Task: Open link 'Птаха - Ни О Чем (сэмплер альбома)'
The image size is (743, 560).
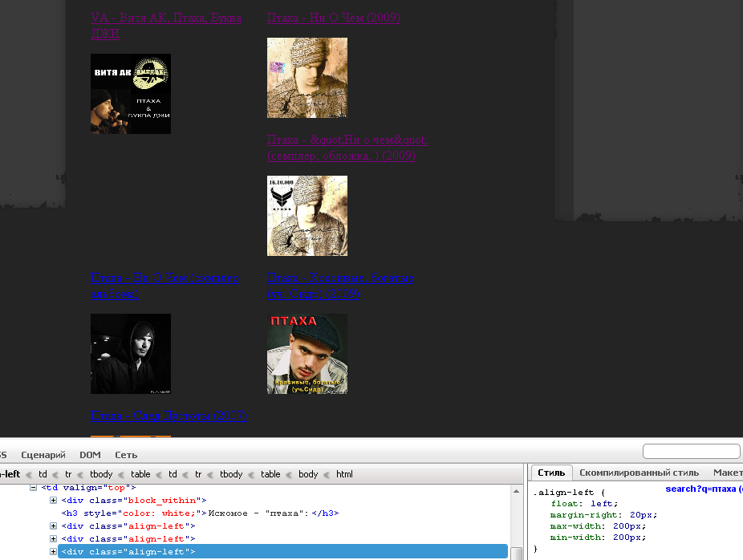Action: coord(164,286)
